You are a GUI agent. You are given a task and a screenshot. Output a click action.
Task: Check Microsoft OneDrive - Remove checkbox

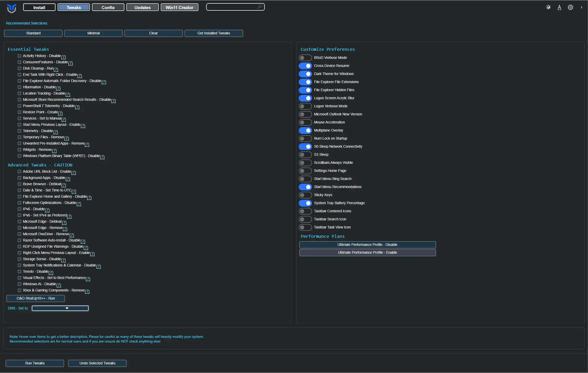19,234
